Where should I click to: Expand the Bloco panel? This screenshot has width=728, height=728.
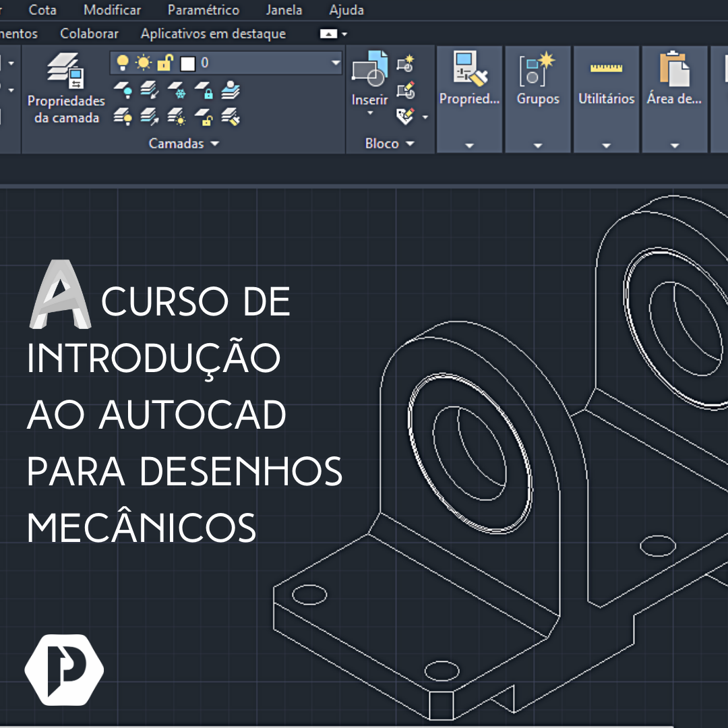[410, 144]
